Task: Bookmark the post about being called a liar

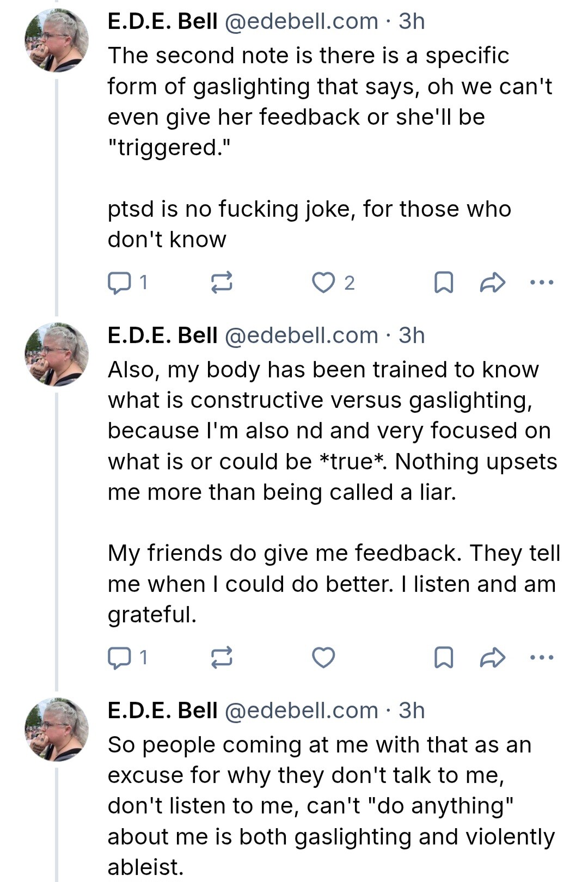Action: [444, 658]
